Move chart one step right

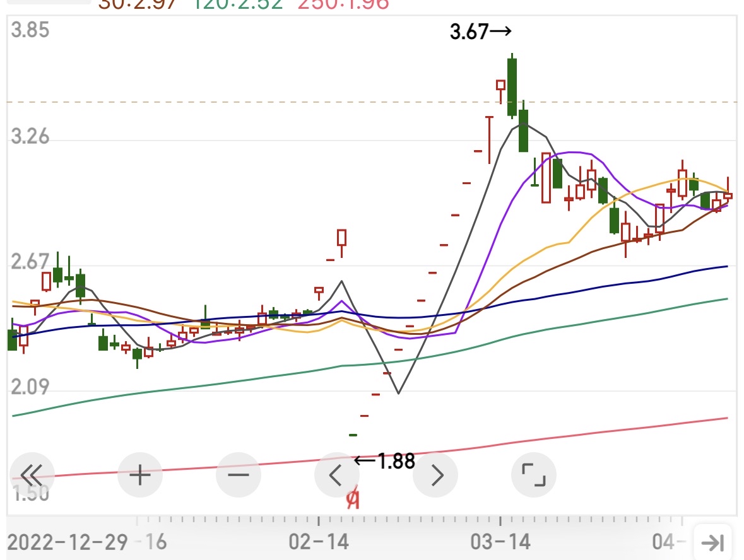[435, 475]
